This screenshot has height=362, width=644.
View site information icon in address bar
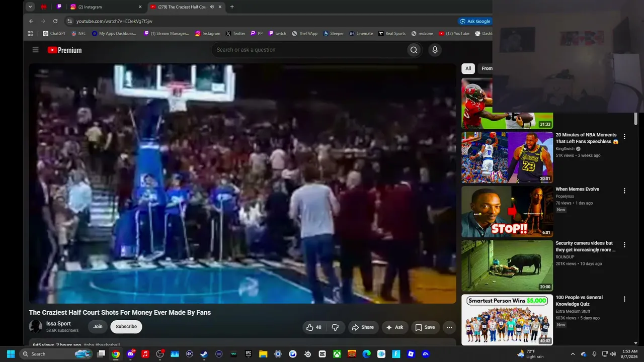[x=70, y=21]
